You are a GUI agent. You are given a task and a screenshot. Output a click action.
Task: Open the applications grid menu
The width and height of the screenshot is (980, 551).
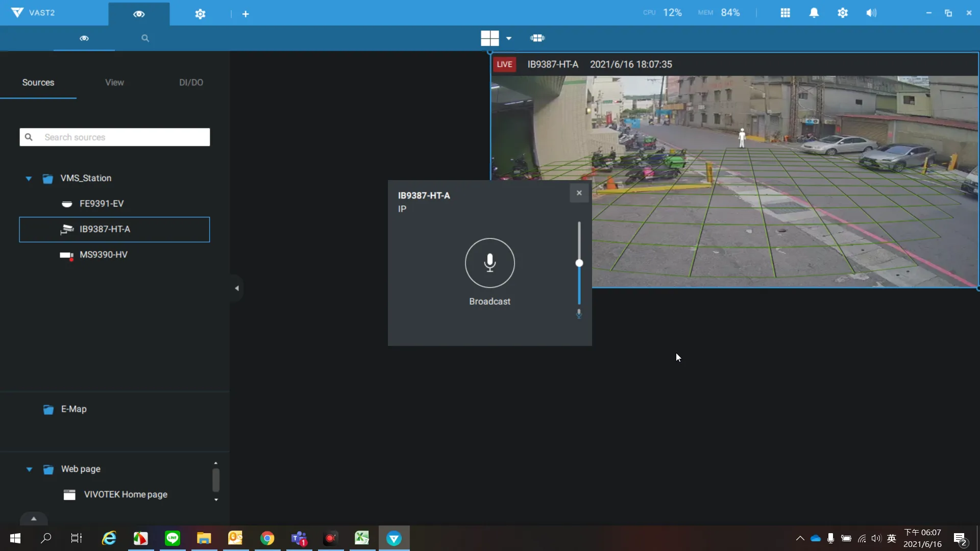tap(785, 13)
